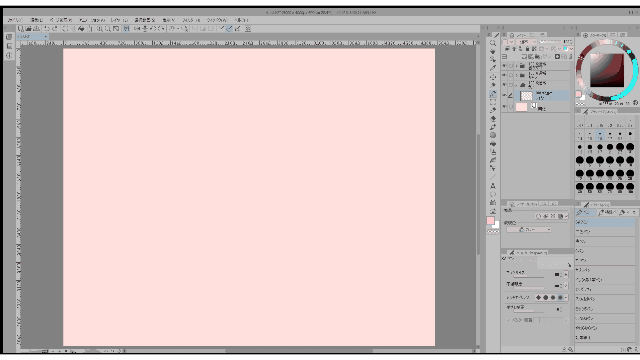Select the Gradient sphere tool

[493, 135]
